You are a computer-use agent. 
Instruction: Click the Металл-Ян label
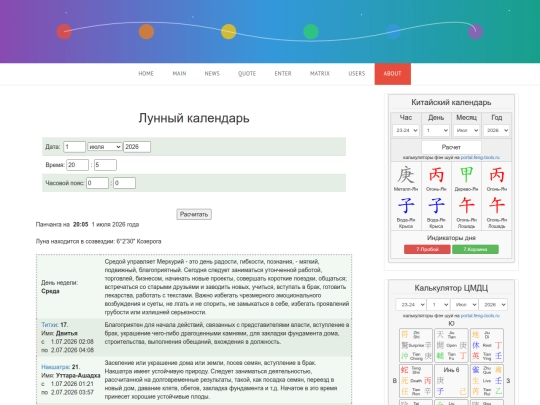(406, 189)
